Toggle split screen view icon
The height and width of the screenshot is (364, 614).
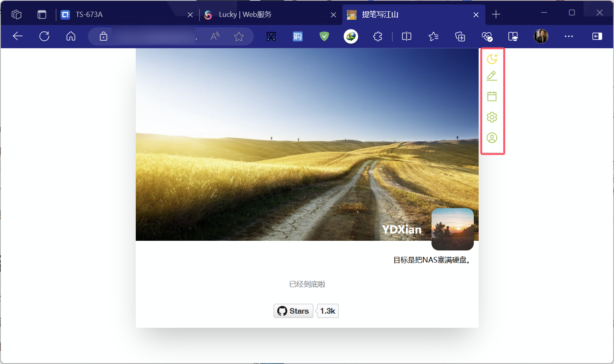(407, 37)
